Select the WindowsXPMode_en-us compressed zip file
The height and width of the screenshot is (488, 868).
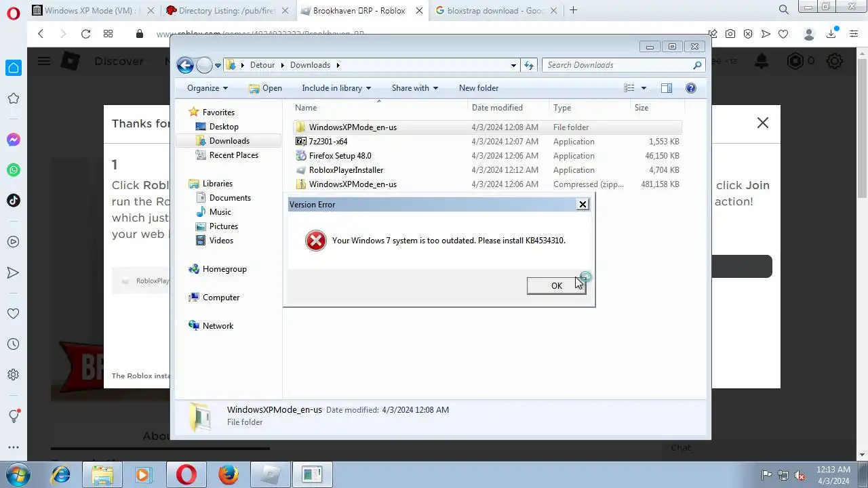coord(487,184)
